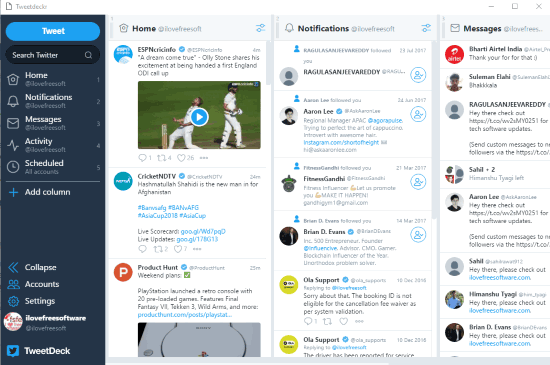Like the ESPNcricinfo tweet
This screenshot has width=550, height=365.
[x=181, y=158]
